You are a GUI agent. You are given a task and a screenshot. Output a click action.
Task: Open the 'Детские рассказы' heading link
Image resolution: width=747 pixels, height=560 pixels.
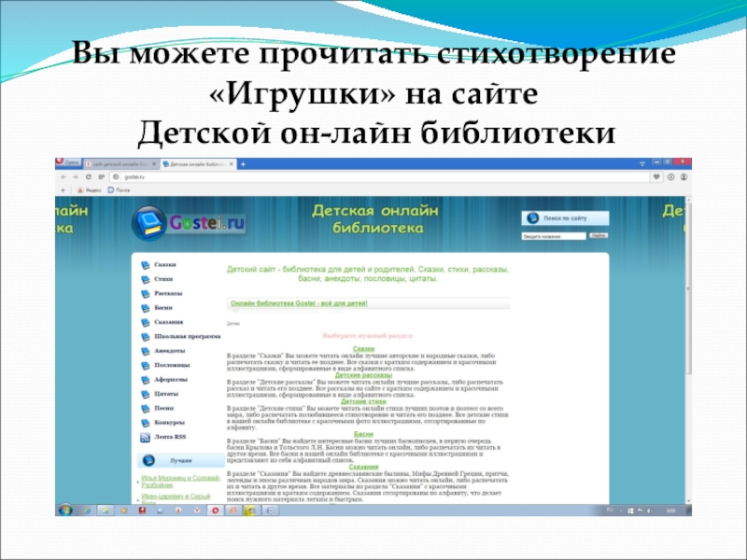point(363,375)
